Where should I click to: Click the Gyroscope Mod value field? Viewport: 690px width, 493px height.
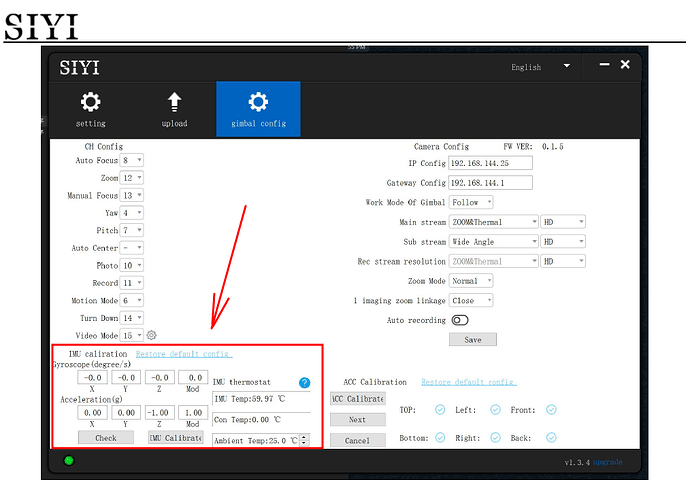pyautogui.click(x=193, y=377)
